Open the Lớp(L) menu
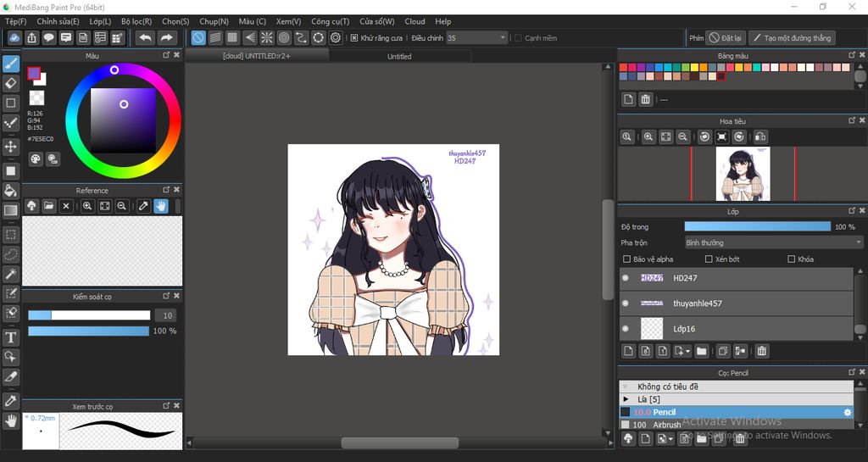The height and width of the screenshot is (462, 868). click(100, 21)
